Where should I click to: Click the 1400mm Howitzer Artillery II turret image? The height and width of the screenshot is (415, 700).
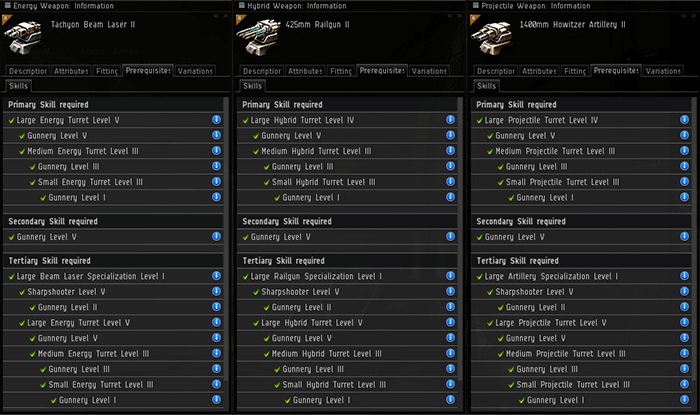tap(492, 37)
